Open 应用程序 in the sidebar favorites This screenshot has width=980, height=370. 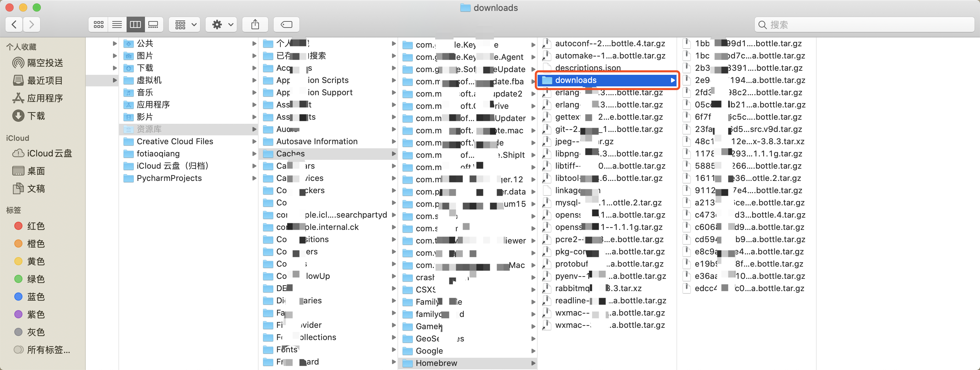(38, 98)
